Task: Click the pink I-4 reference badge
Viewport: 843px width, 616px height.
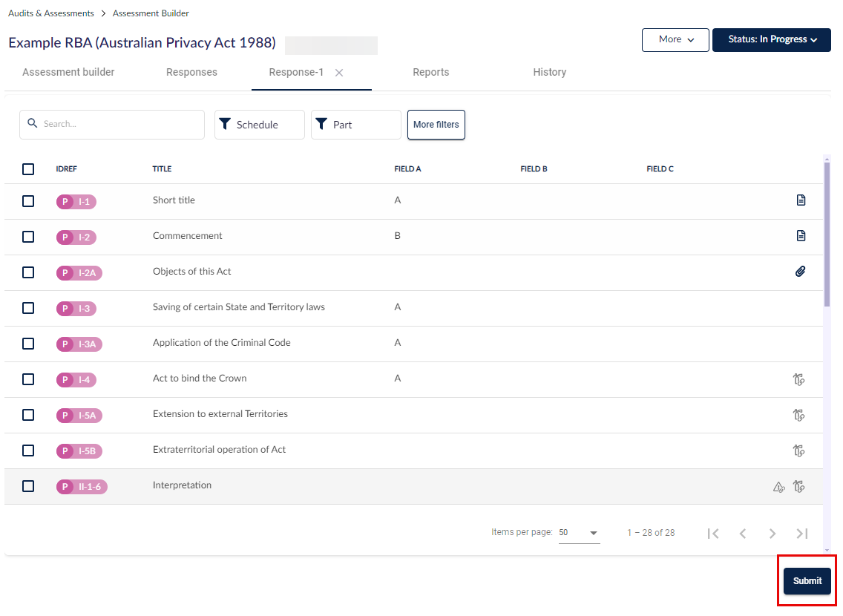Action: coord(76,379)
